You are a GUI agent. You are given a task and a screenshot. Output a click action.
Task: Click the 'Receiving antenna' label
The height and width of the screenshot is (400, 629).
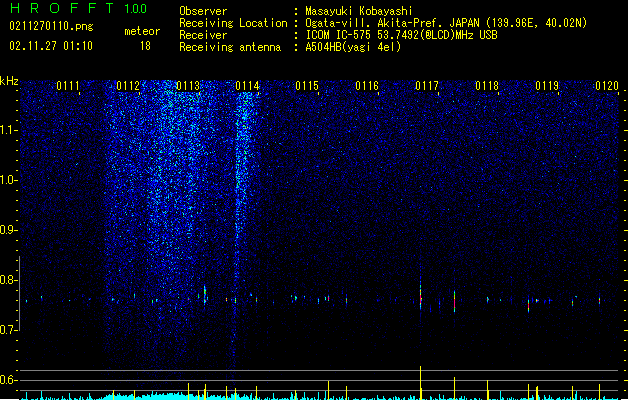pyautogui.click(x=230, y=47)
